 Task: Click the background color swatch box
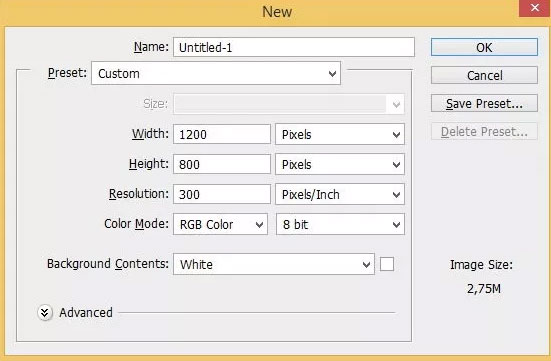pyautogui.click(x=387, y=264)
